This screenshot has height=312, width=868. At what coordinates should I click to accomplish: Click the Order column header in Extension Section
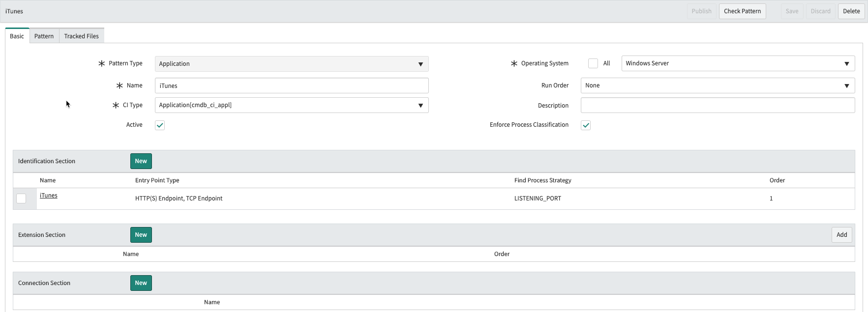pyautogui.click(x=502, y=254)
